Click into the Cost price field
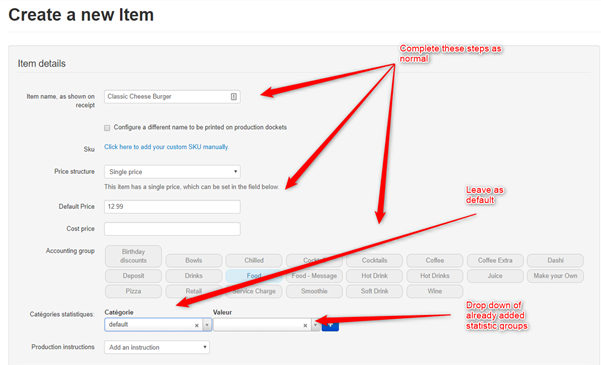Viewport: 601px width, 365px height. coord(172,229)
